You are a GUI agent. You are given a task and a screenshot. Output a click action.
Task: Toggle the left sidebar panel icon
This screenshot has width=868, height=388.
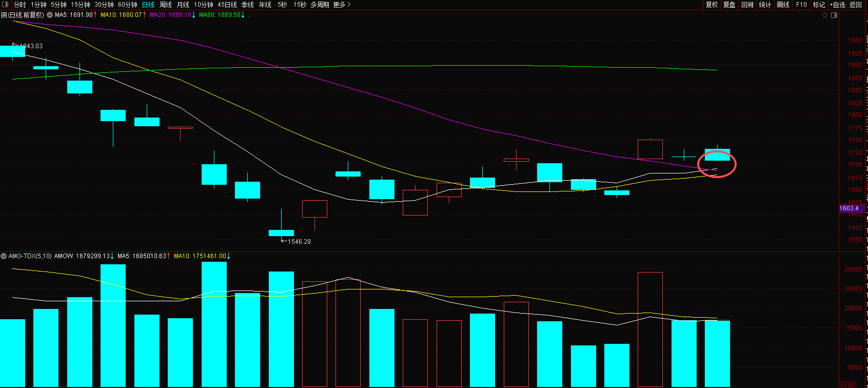pos(5,5)
